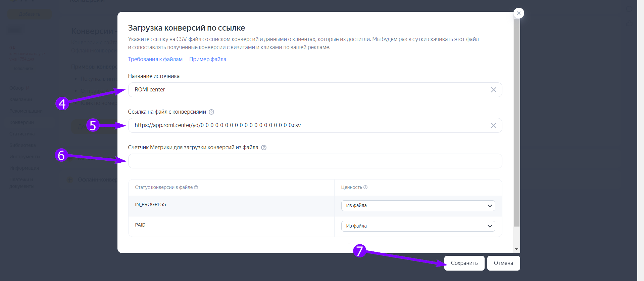The width and height of the screenshot is (644, 281).
Task: Close the conversion upload dialog
Action: 519,13
